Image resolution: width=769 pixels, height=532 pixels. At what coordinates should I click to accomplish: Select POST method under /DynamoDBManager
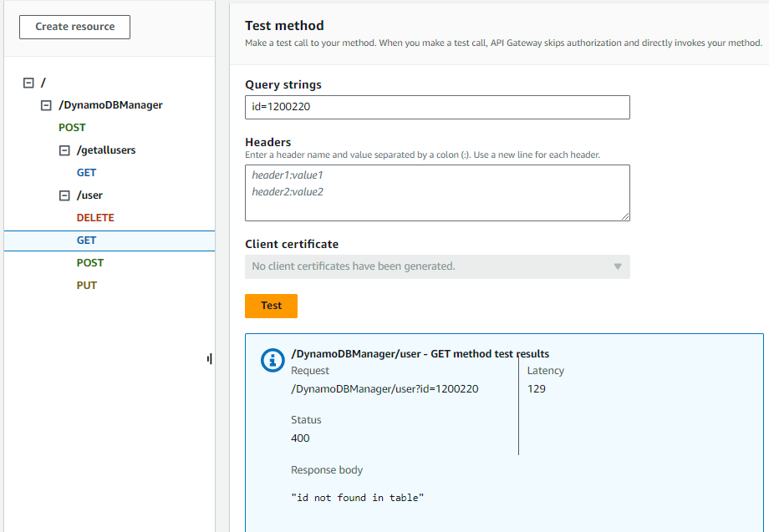point(72,128)
